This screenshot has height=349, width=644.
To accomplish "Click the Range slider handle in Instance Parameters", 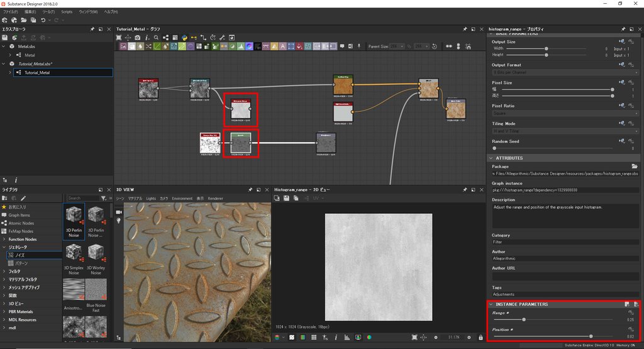I will point(524,319).
